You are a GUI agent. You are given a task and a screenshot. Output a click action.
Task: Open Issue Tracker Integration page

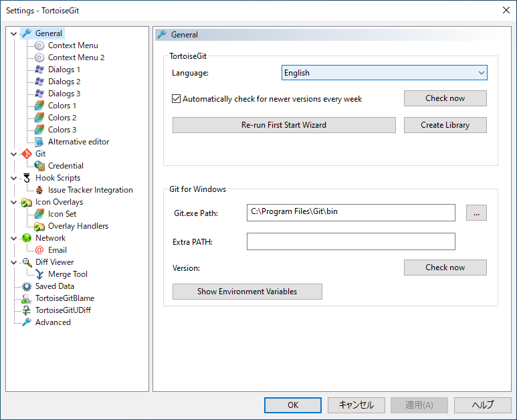[x=90, y=190]
